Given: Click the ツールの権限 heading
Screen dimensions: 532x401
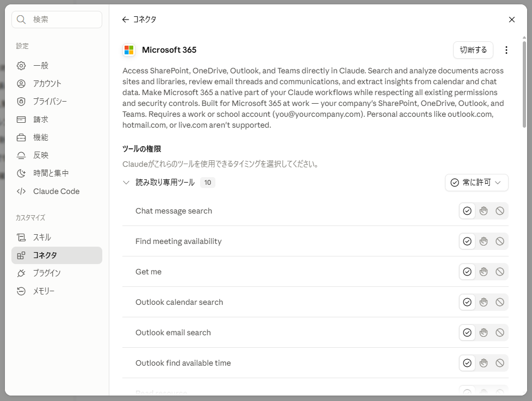Looking at the screenshot, I should (x=142, y=149).
